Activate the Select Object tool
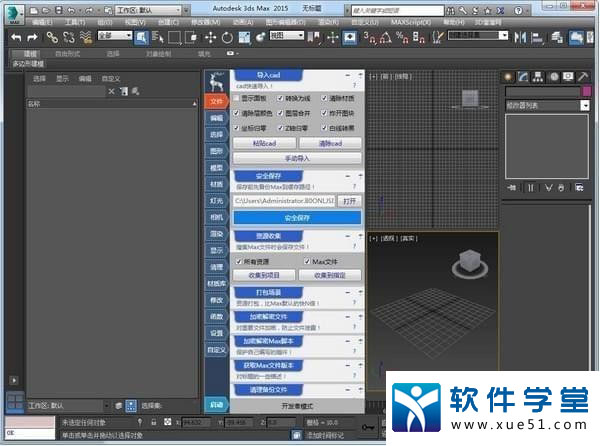The width and height of the screenshot is (600, 446). (x=141, y=37)
